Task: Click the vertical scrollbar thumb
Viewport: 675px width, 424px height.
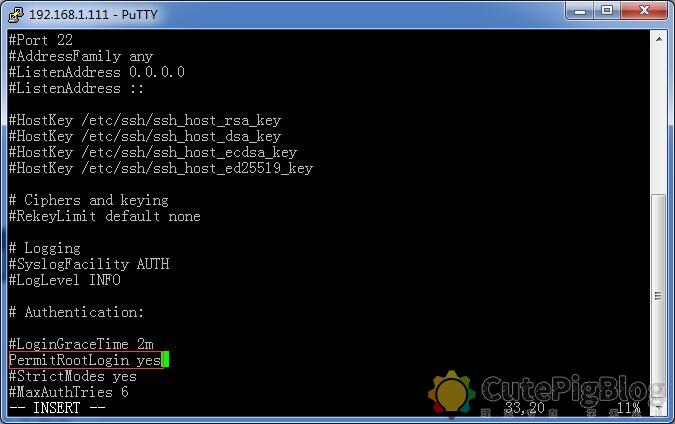Action: 659,295
